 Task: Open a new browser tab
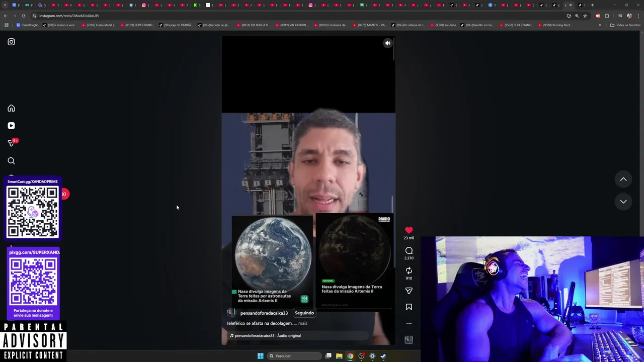[x=592, y=5]
